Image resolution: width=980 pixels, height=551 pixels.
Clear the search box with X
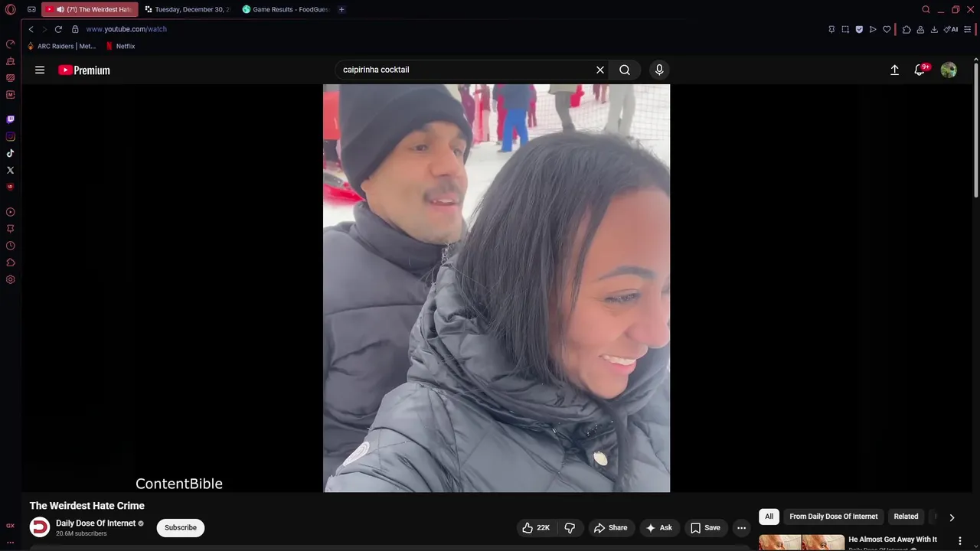tap(600, 70)
